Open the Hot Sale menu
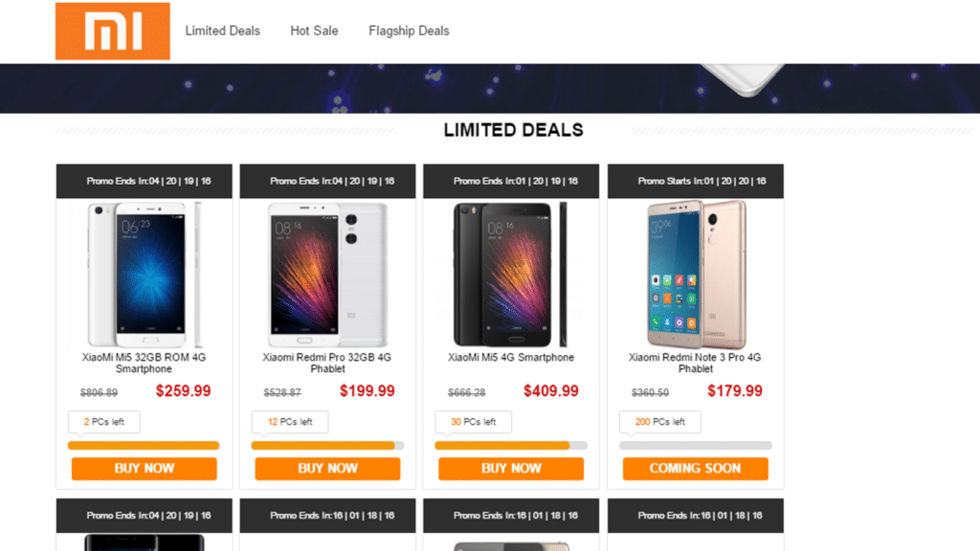The width and height of the screenshot is (980, 551). coord(314,31)
